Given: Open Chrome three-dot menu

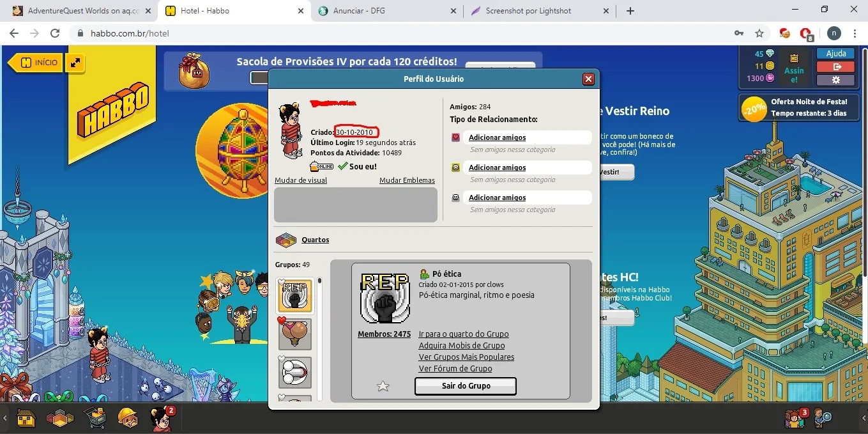Looking at the screenshot, I should tap(856, 33).
